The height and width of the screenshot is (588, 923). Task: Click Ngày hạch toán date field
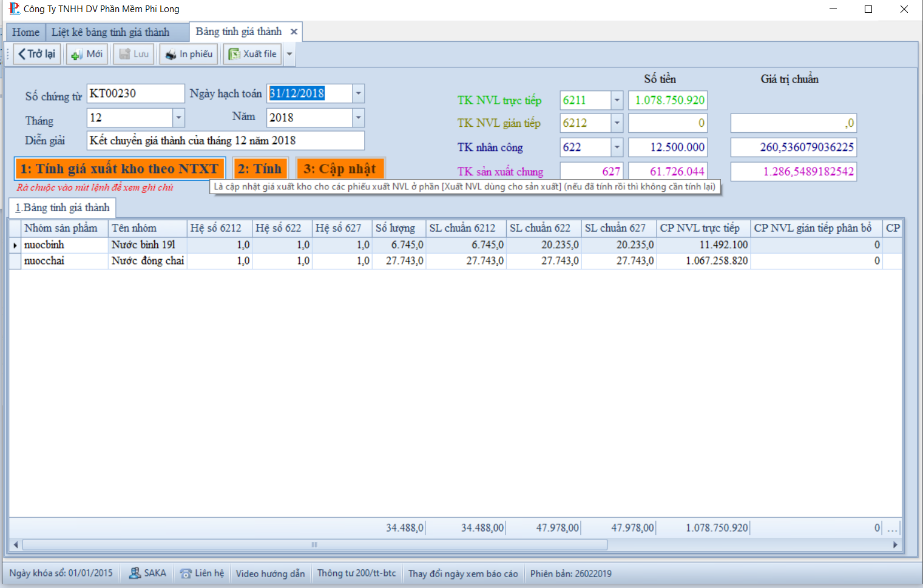pos(309,93)
